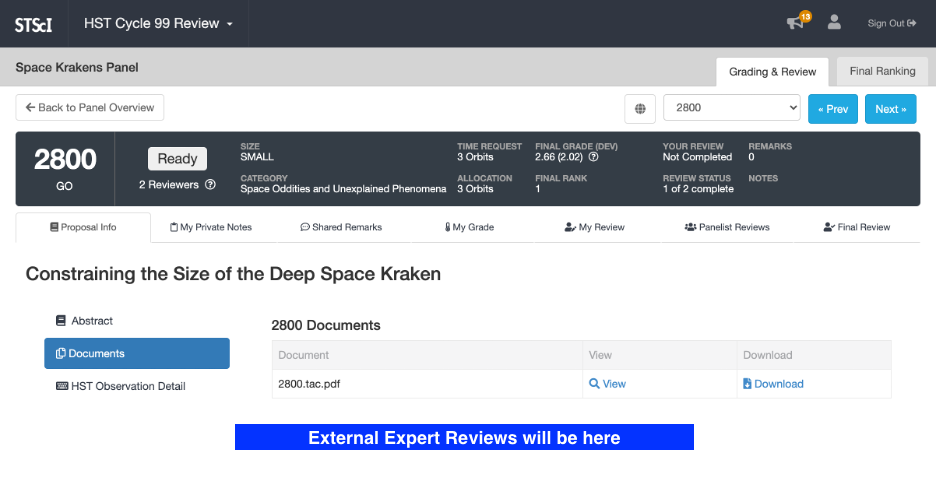The height and width of the screenshot is (488, 936).
Task: Download the 2800.tac.pdf file
Action: (x=773, y=384)
